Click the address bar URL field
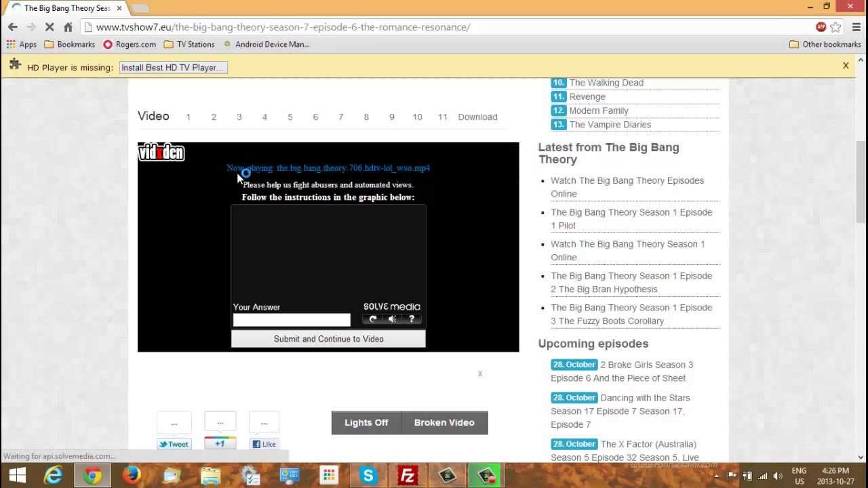 tap(448, 27)
